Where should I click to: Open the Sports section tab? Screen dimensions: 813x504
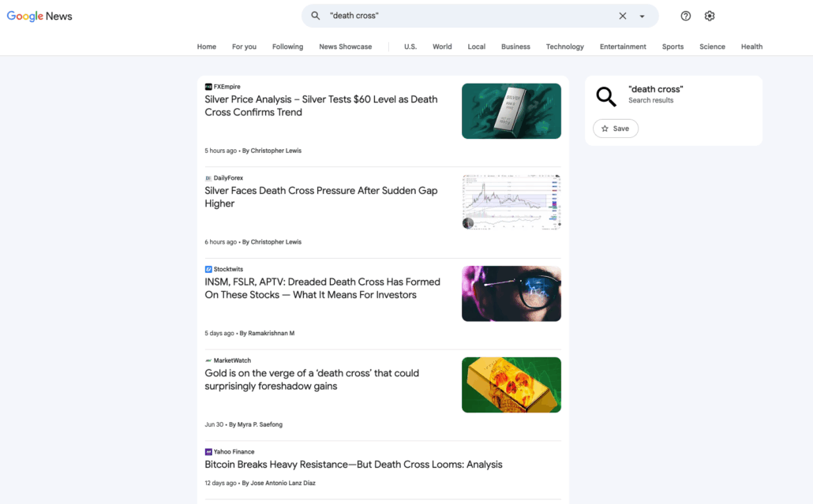pyautogui.click(x=673, y=47)
